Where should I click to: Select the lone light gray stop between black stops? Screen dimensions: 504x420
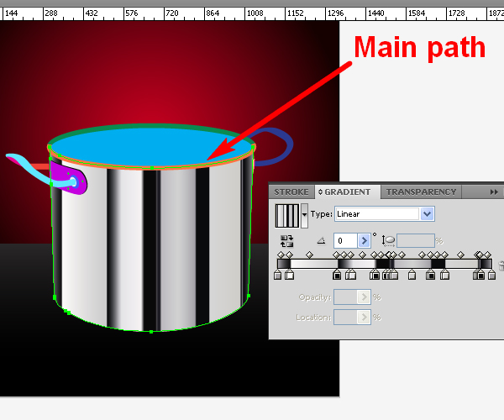pyautogui.click(x=412, y=275)
